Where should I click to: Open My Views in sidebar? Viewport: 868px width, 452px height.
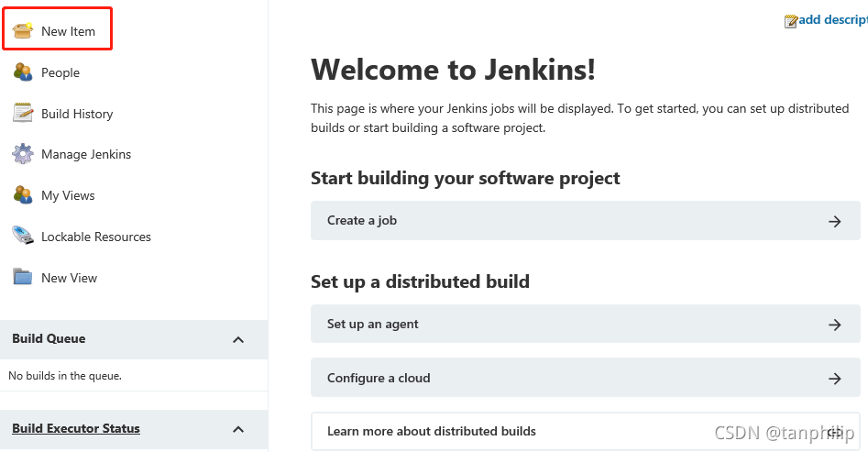68,195
